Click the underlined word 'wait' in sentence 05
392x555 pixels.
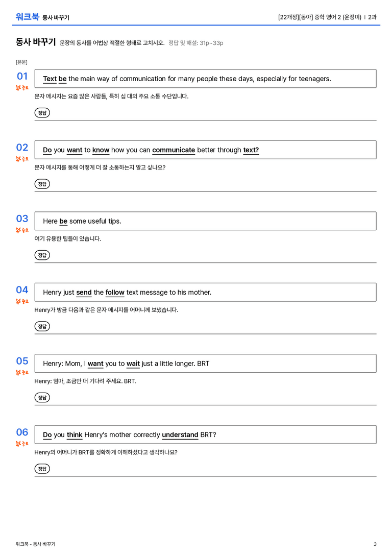click(133, 364)
